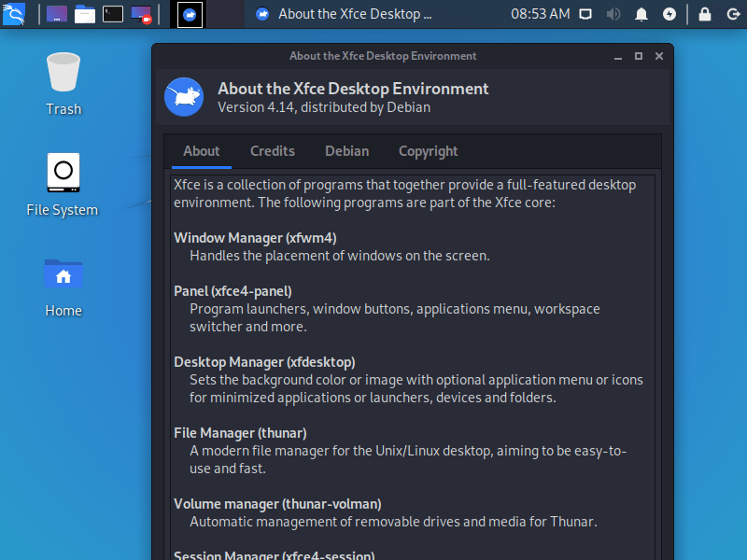
Task: Maximize the About Xfce window
Action: [x=639, y=56]
